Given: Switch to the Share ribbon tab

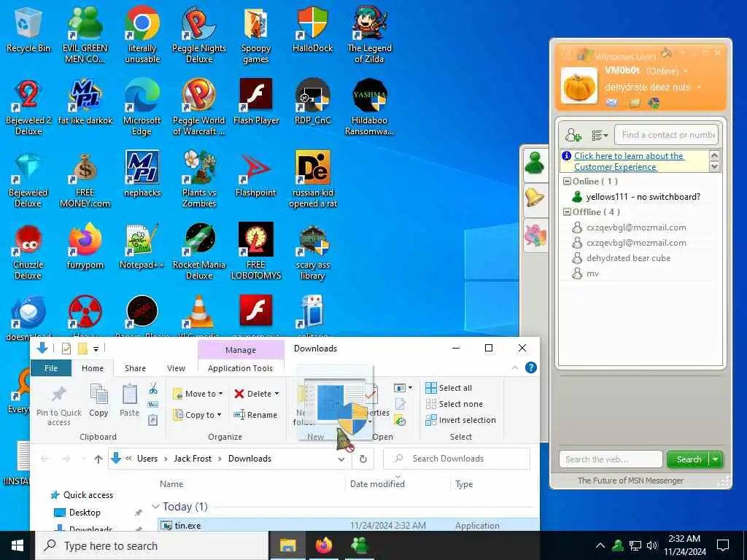Looking at the screenshot, I should tap(135, 368).
